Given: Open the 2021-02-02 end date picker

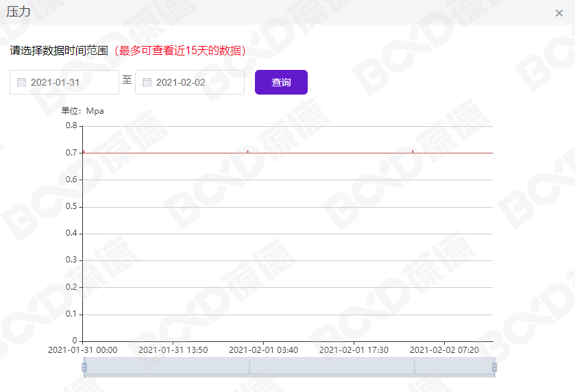Looking at the screenshot, I should [190, 82].
